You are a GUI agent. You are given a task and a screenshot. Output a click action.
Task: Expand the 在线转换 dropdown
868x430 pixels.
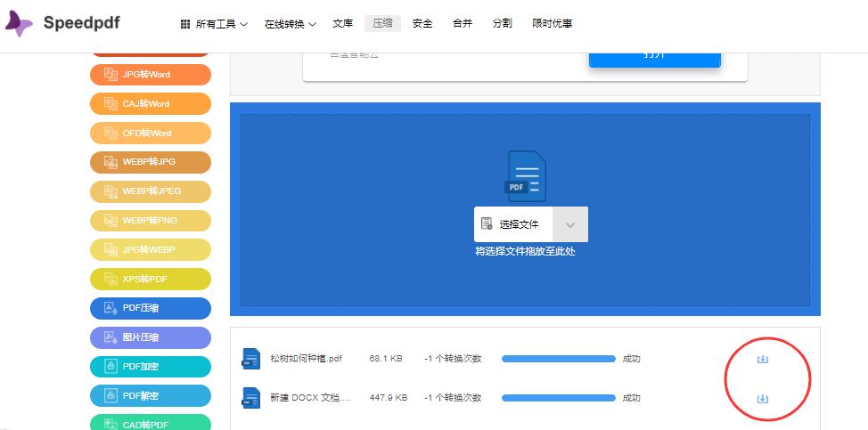(x=290, y=24)
